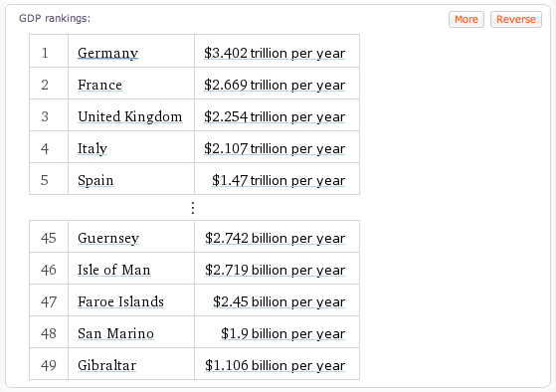Viewport: 556px width, 392px height.
Task: Click Spain's $1.47 trillion per year value
Action: [278, 180]
